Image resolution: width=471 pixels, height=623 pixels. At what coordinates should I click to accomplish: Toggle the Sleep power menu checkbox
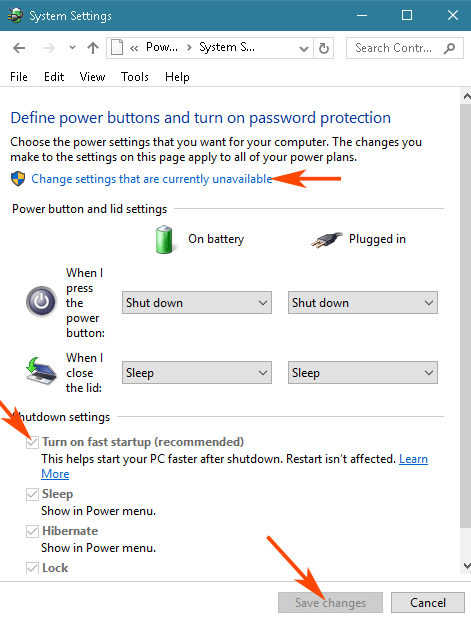coord(32,494)
